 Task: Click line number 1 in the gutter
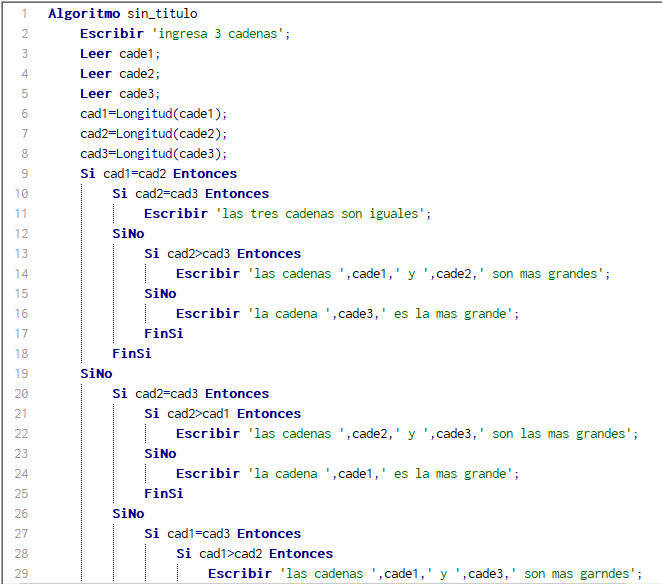coord(24,14)
